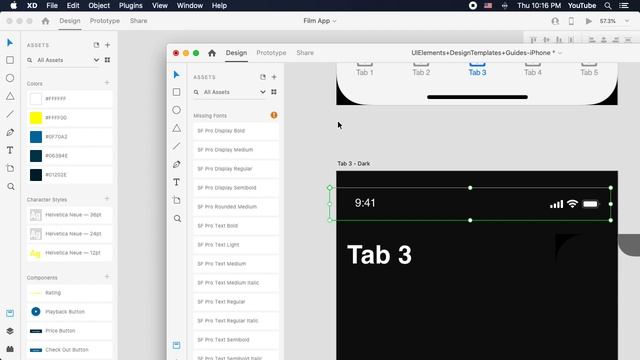The image size is (640, 360).
Task: Click Home icon in Film App window
Action: [45, 21]
